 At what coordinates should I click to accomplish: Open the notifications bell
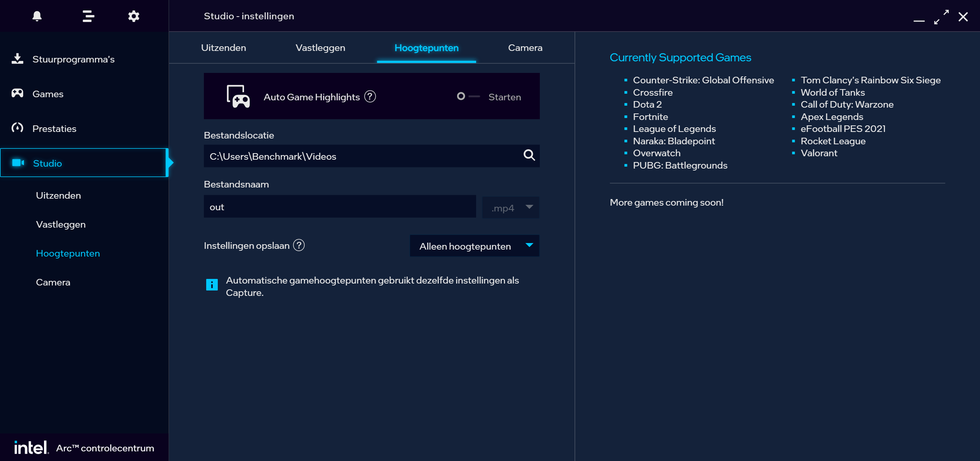(37, 16)
